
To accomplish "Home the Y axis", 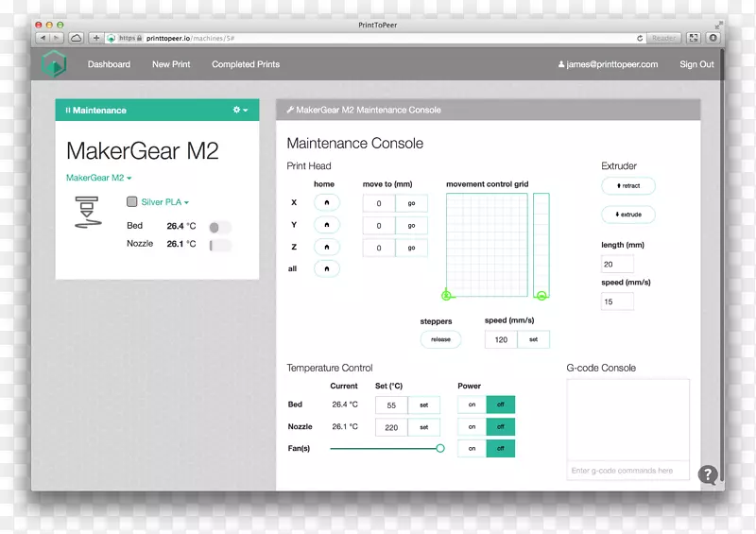I will (x=326, y=225).
